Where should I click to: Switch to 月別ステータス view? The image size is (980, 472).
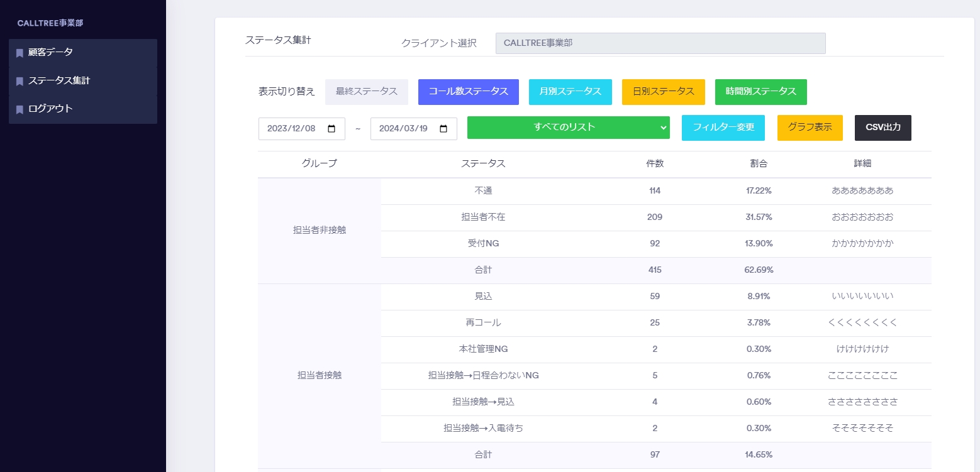[x=571, y=92]
